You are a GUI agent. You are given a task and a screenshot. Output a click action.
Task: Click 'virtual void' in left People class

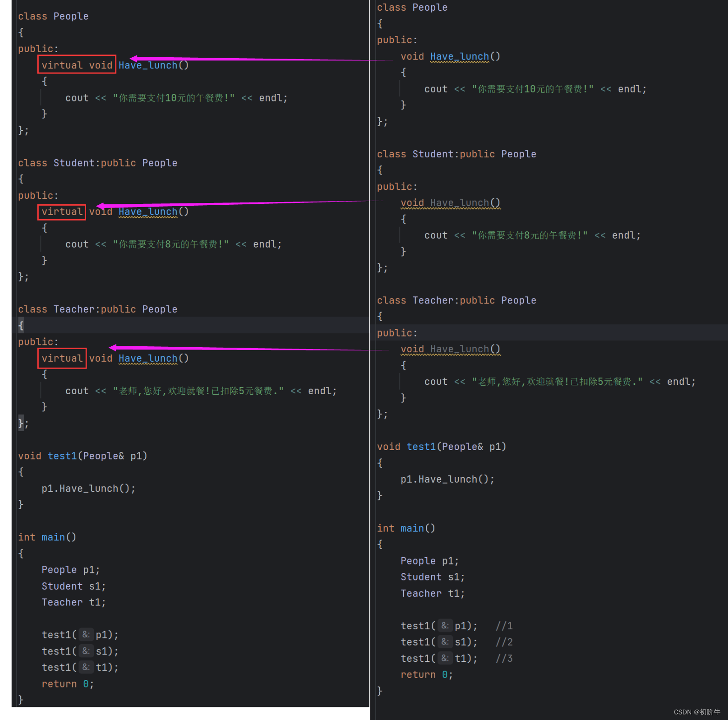[77, 65]
